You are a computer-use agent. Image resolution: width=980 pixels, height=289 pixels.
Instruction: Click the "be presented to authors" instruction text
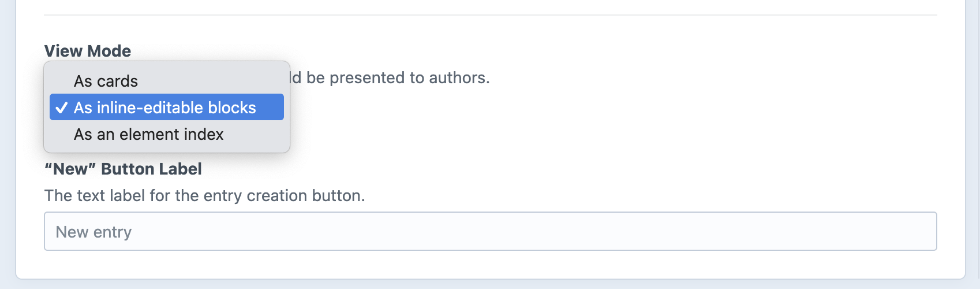398,77
